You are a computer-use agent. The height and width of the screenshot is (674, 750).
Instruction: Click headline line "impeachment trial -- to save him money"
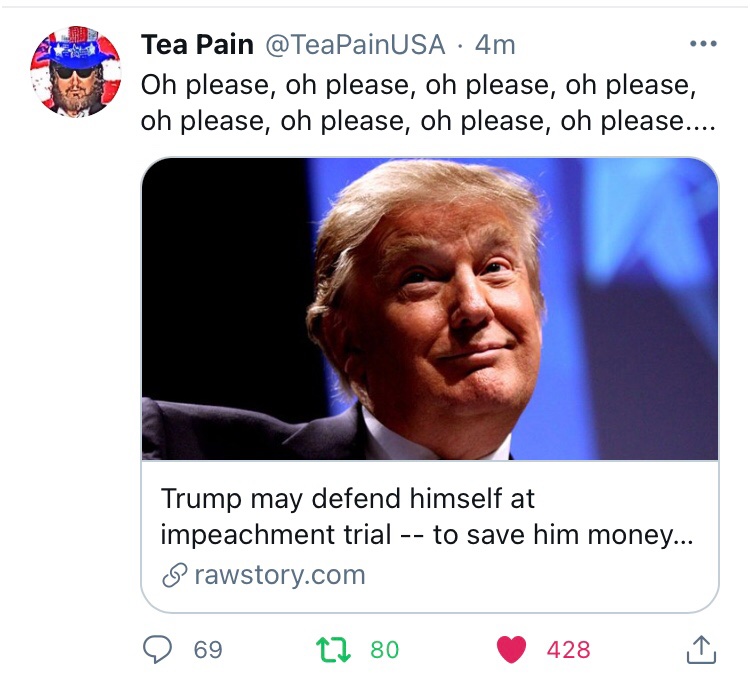tap(418, 534)
